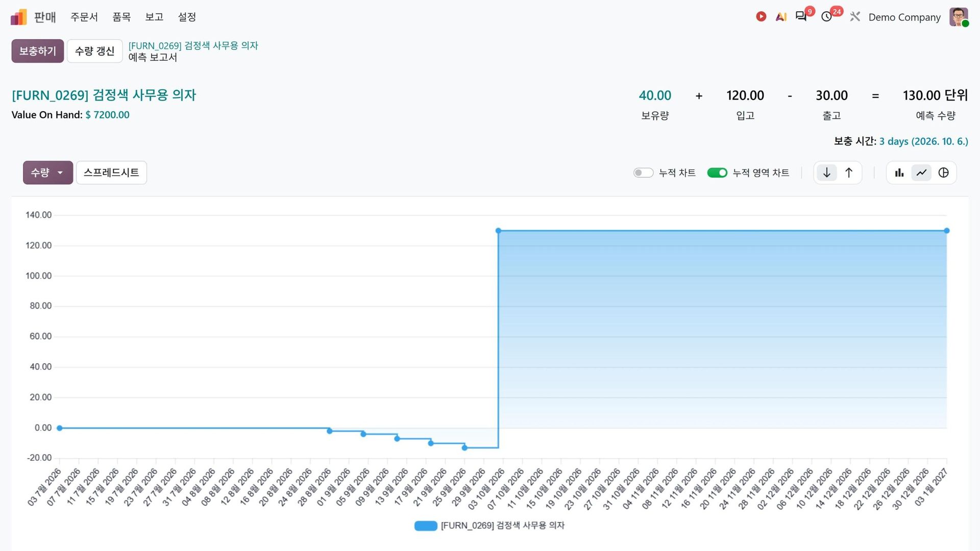980x551 pixels.
Task: Toggle the chart legend color swatch
Action: coord(426,525)
